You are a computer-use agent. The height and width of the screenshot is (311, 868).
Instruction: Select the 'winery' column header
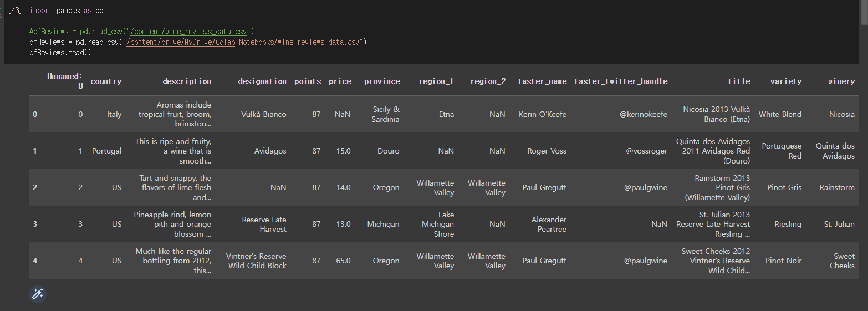841,81
